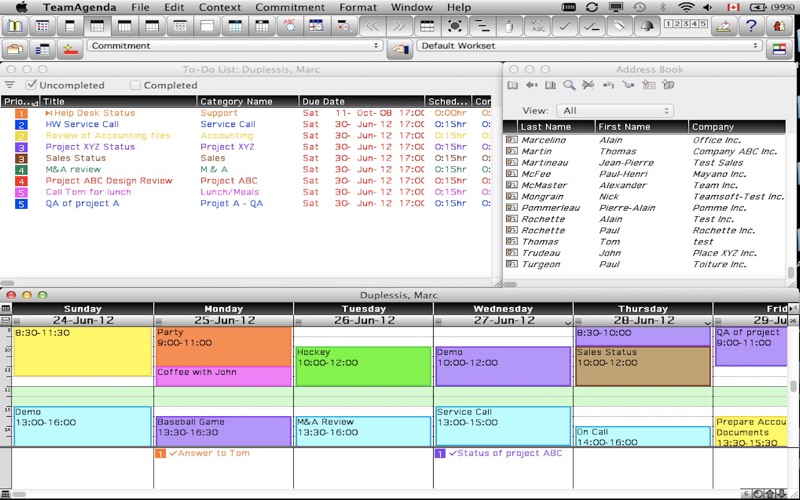Check the Completed checkbox
The height and width of the screenshot is (500, 800).
click(x=135, y=85)
